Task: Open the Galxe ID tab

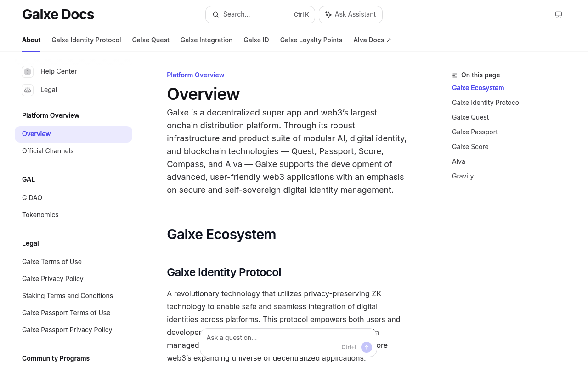Action: pyautogui.click(x=256, y=40)
